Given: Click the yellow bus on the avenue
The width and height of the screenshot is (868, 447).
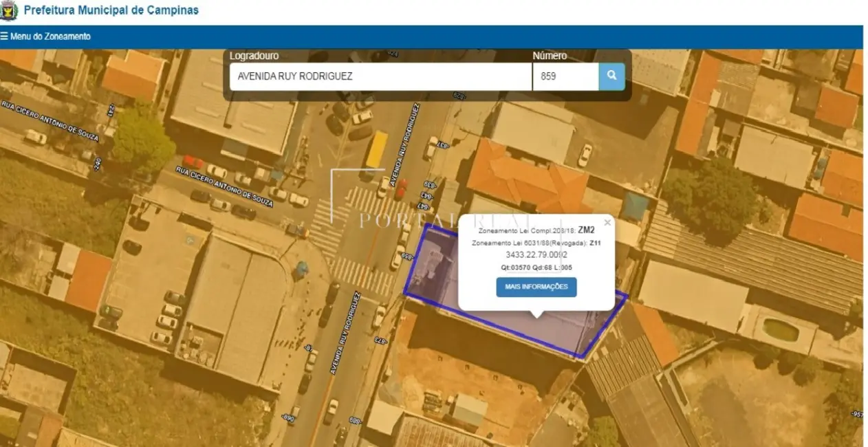Looking at the screenshot, I should pos(376,149).
